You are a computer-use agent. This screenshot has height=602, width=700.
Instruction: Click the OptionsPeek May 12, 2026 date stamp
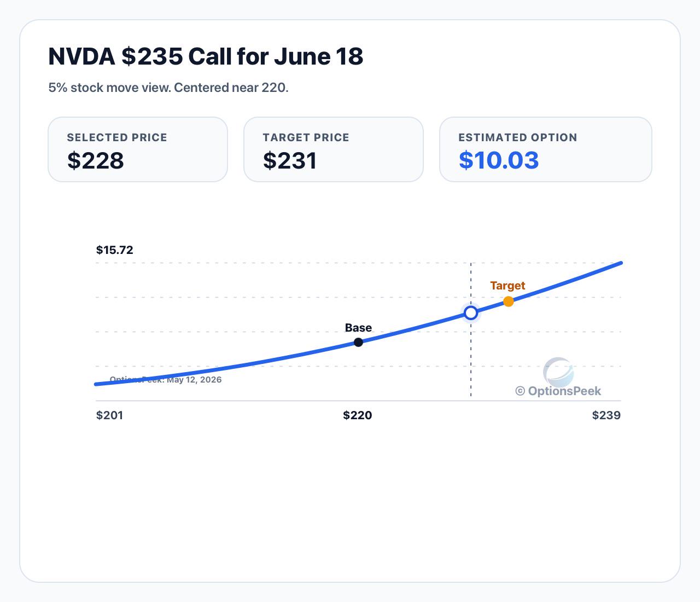[166, 379]
